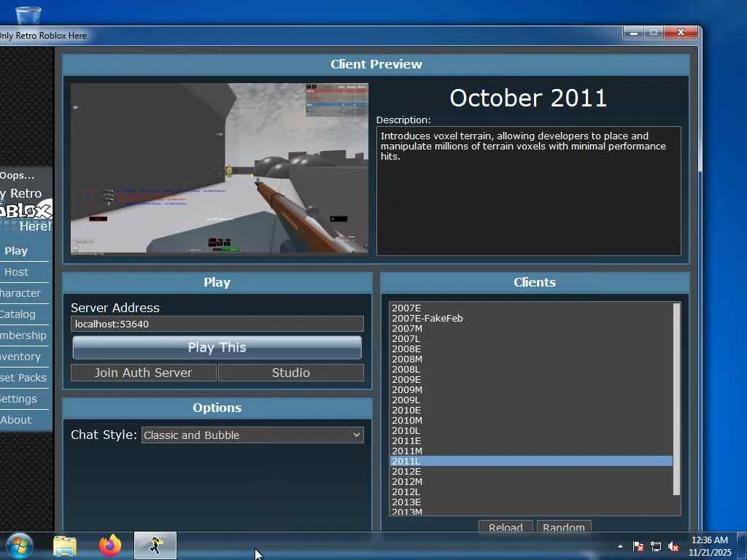Image resolution: width=747 pixels, height=560 pixels.
Task: Select client 2007L
Action: click(531, 338)
